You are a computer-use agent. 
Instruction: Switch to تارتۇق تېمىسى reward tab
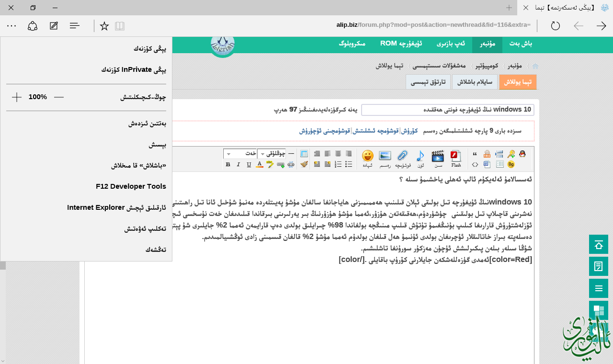pos(428,82)
